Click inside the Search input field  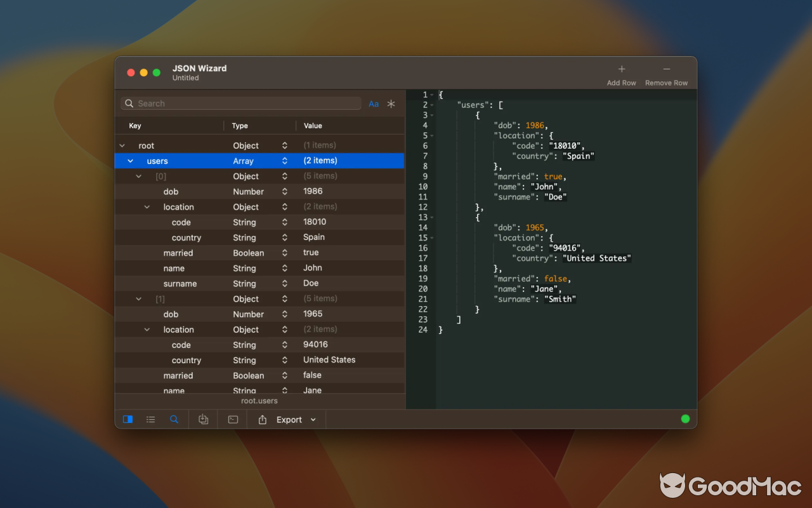(x=241, y=103)
